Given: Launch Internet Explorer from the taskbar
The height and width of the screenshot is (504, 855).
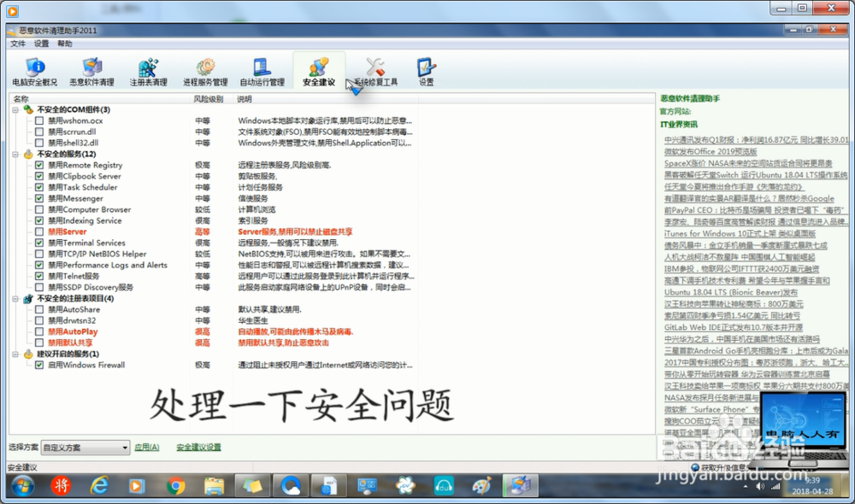Looking at the screenshot, I should click(x=99, y=485).
